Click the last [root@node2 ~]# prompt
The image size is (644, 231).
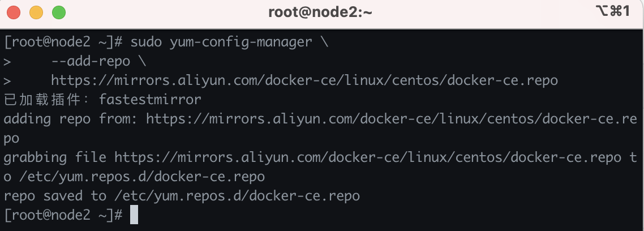(x=63, y=215)
